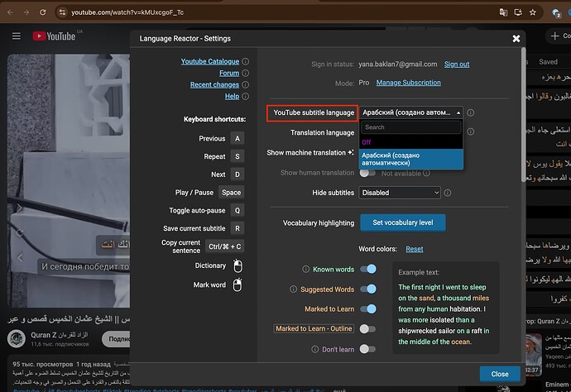The height and width of the screenshot is (392, 571).
Task: Open the Forum link
Action: click(x=229, y=73)
